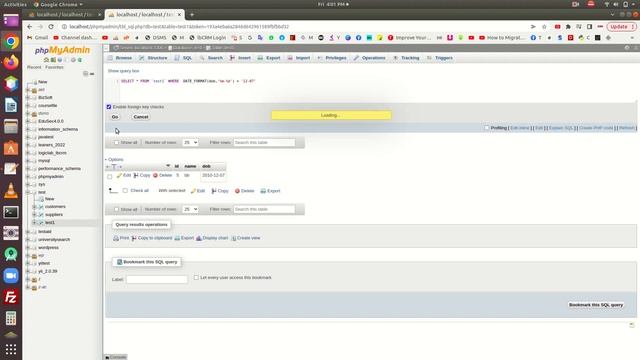Open the upper Number of rows dropdown
This screenshot has height=360, width=640.
pos(190,142)
